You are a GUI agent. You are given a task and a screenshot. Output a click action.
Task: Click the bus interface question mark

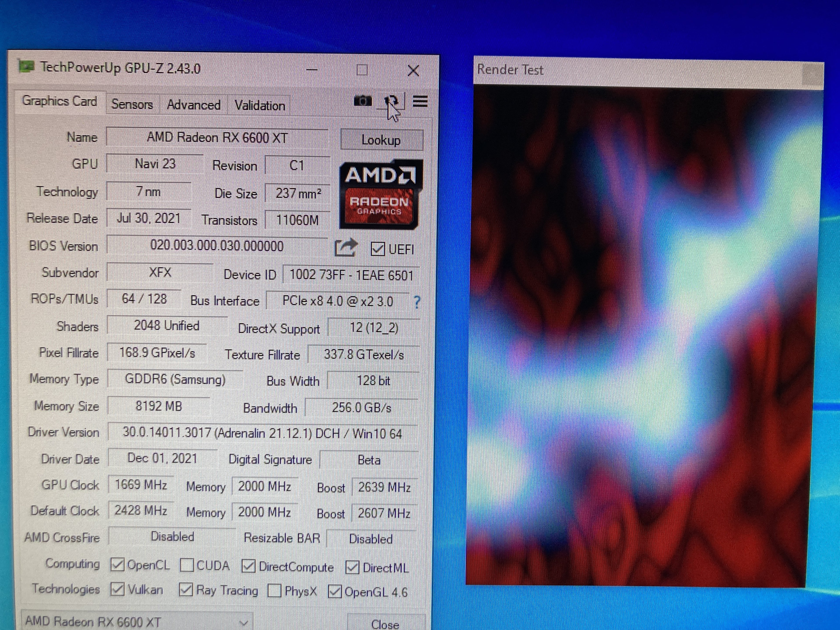click(417, 302)
